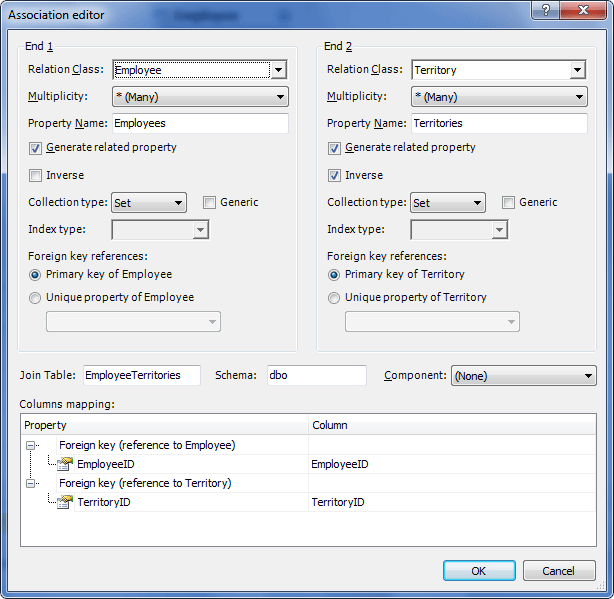This screenshot has height=599, width=614.
Task: Enable Inverse checkbox for End 1
Action: (35, 175)
